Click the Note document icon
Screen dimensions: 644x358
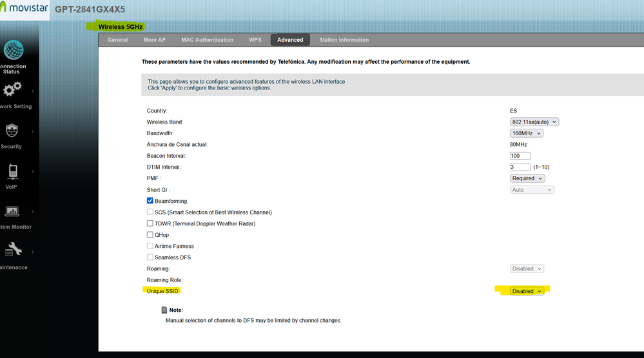164,310
